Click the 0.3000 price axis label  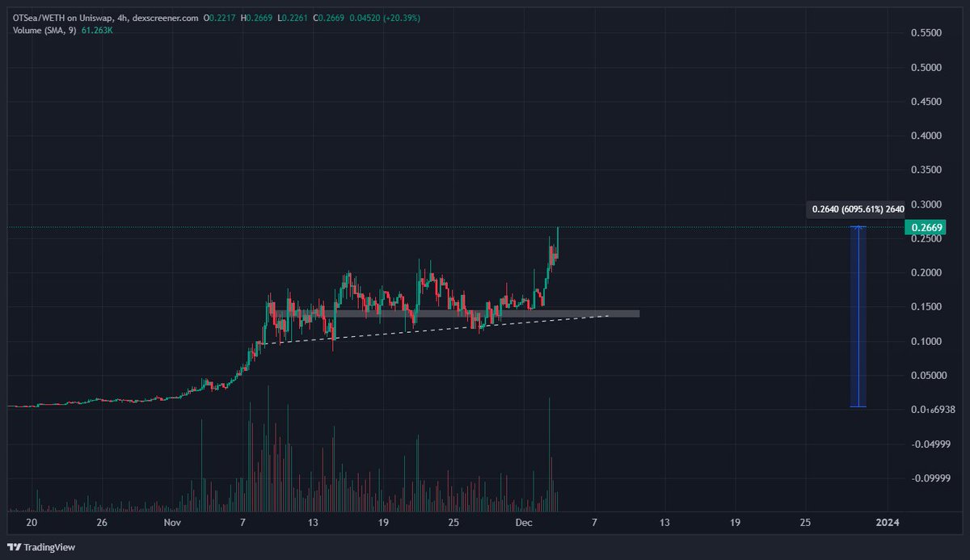[x=926, y=205]
